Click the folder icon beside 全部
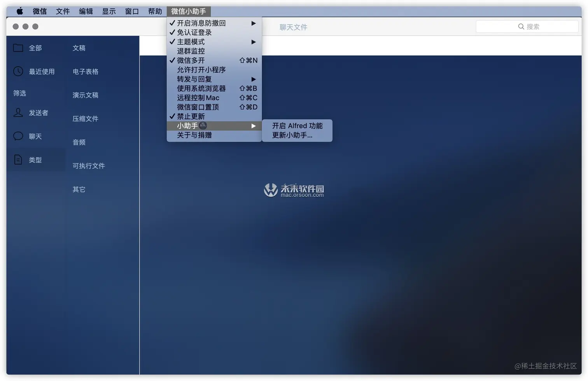This screenshot has height=381, width=588. (18, 48)
